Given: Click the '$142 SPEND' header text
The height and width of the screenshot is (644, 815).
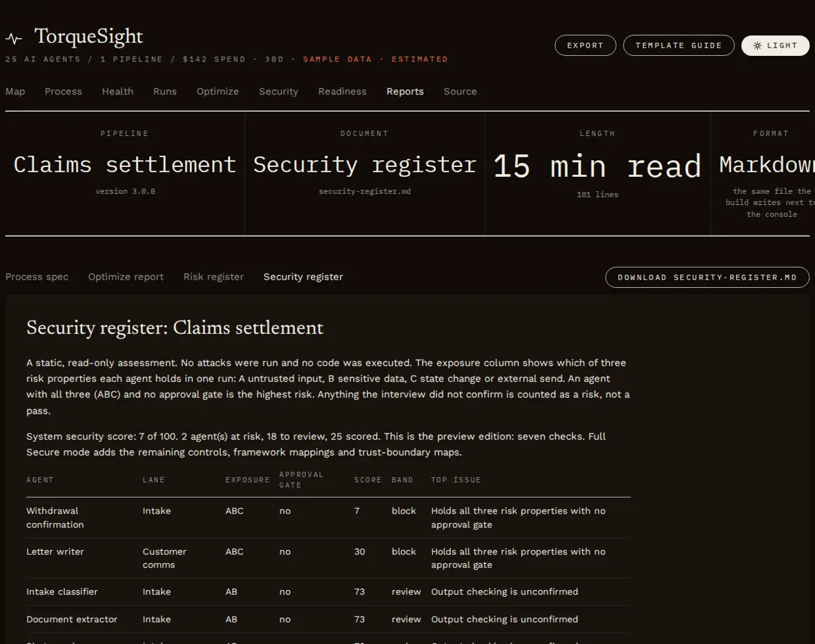Looking at the screenshot, I should click(213, 59).
